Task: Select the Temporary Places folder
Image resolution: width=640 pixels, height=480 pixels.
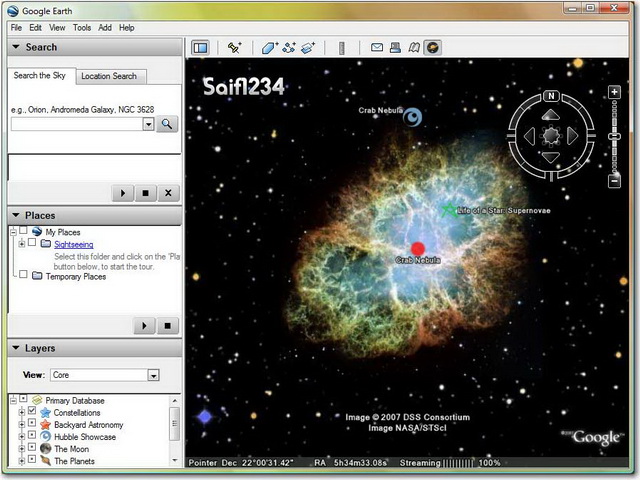Action: (76, 276)
